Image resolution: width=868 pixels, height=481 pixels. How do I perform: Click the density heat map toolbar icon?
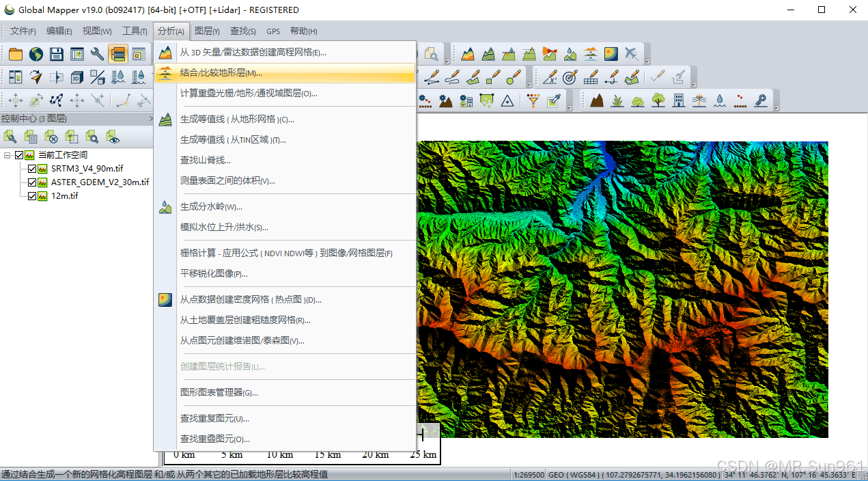click(x=611, y=54)
